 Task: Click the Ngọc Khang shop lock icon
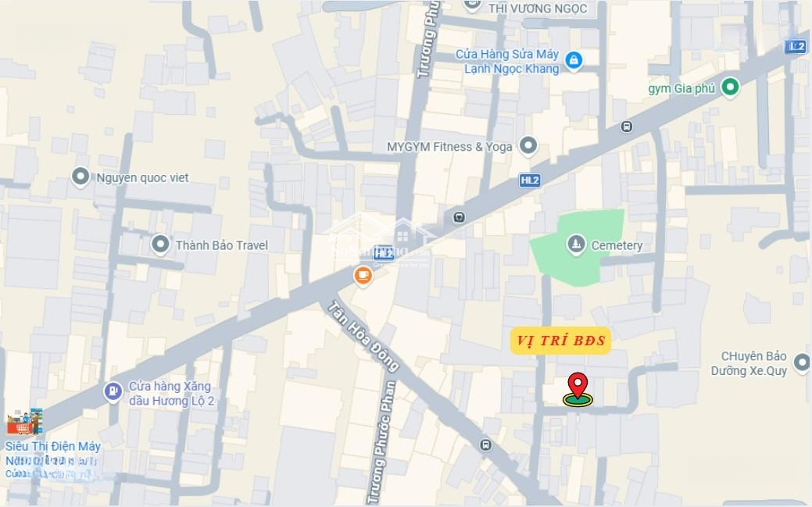click(x=574, y=61)
